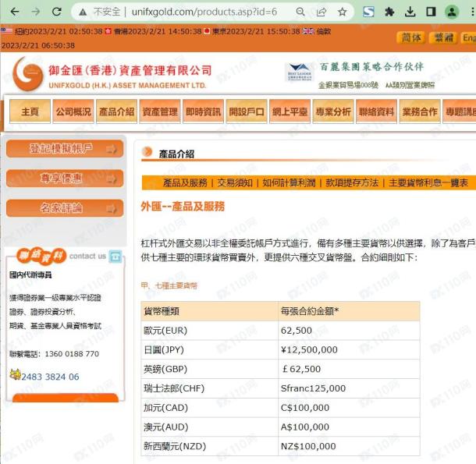This screenshot has width=476, height=464.
Task: Select the 歐元(EUR) table cell
Action: pos(209,331)
